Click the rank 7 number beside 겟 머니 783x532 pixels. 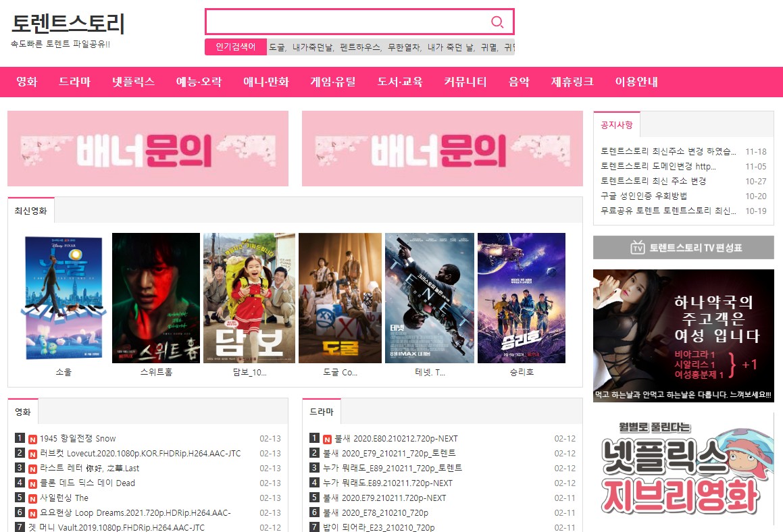tap(20, 527)
